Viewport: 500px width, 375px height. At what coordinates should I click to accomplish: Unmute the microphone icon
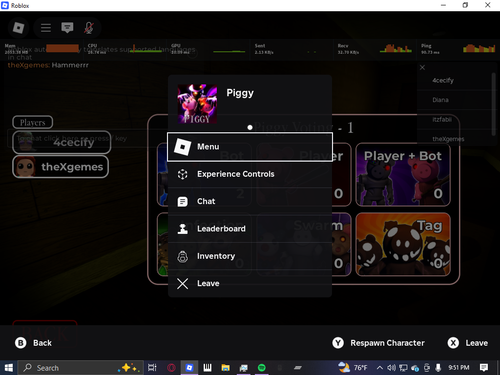88,28
